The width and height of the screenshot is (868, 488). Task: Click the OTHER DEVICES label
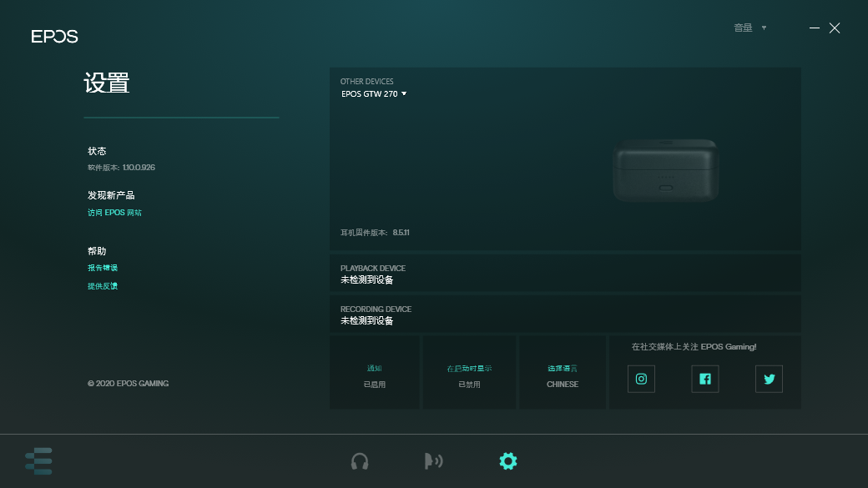click(367, 82)
